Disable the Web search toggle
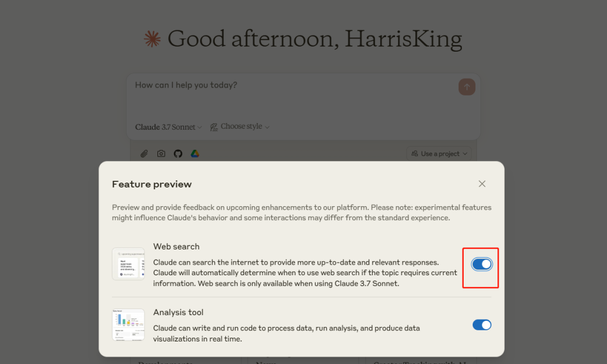Viewport: 607px width, 364px height. 482,264
